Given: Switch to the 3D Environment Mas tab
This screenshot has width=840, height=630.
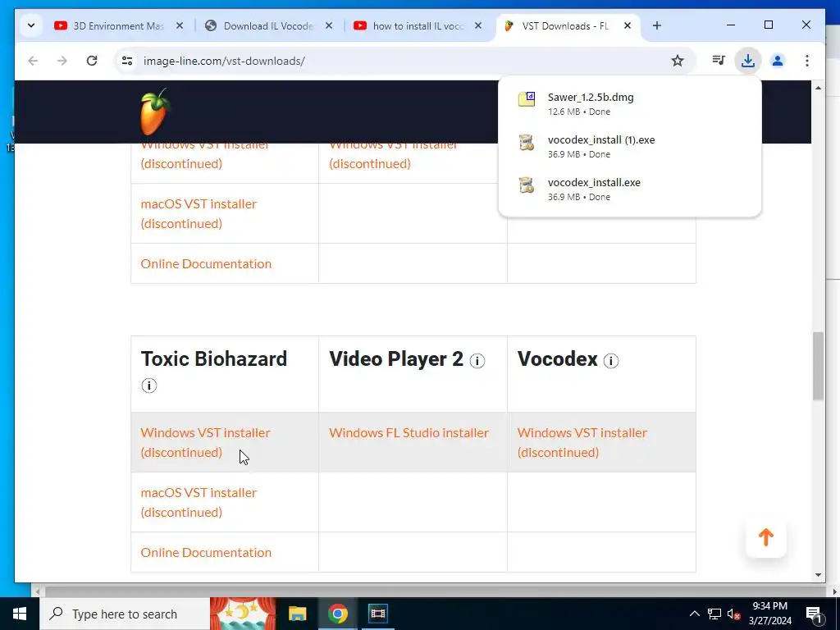Looking at the screenshot, I should coord(118,25).
